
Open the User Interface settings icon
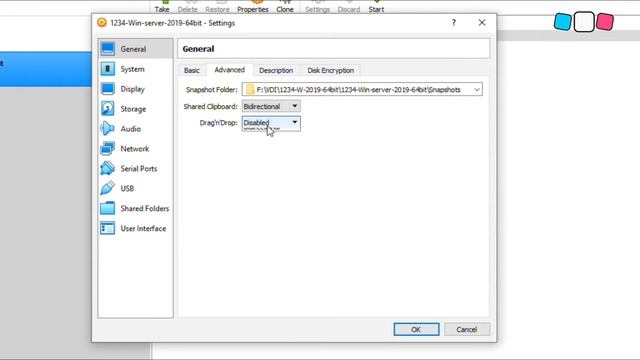coord(108,228)
